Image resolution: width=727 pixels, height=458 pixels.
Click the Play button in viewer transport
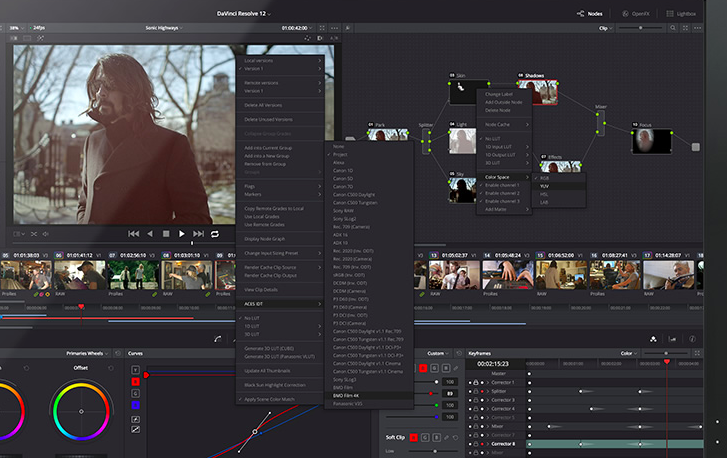coord(181,233)
